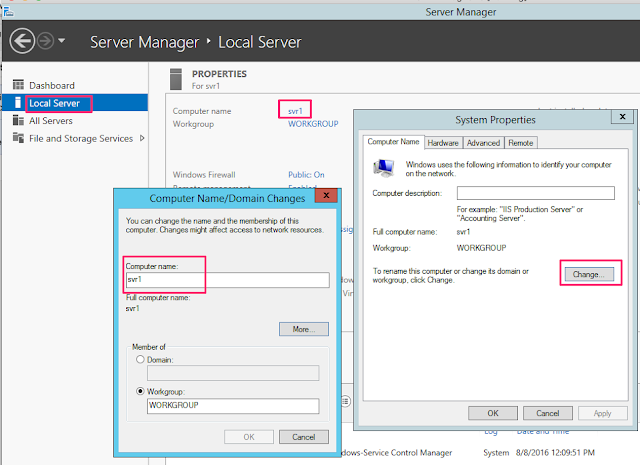Click the All Servers icon in sidebar
The width and height of the screenshot is (640, 465).
tap(18, 120)
